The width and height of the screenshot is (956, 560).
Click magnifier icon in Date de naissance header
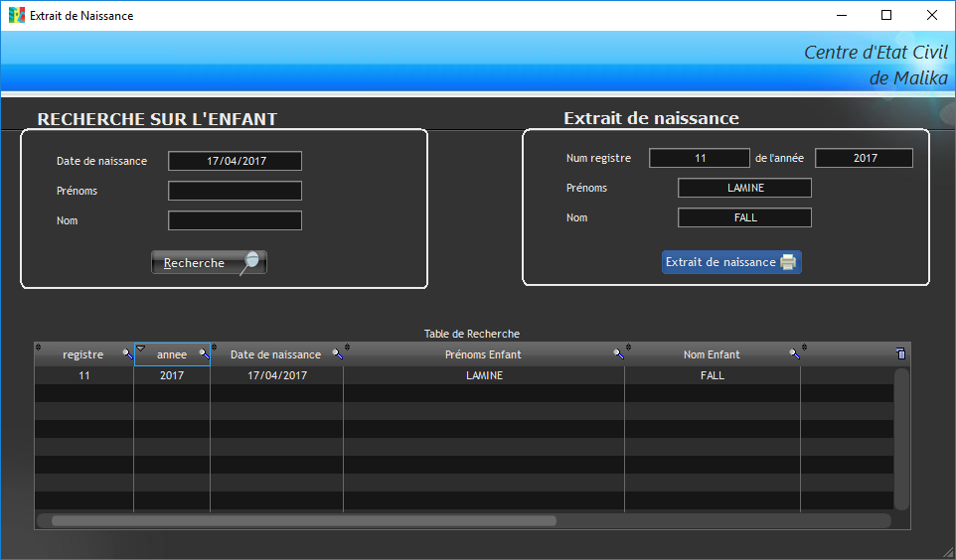[x=337, y=353]
